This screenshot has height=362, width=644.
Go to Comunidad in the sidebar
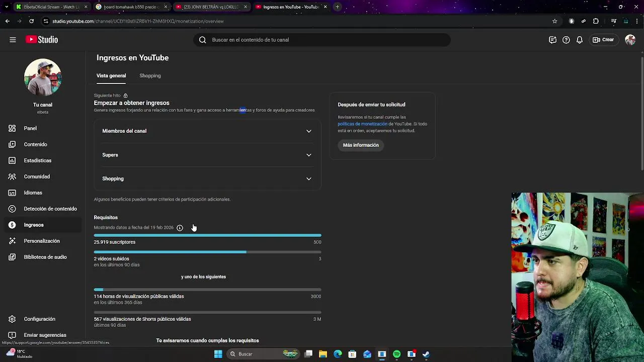point(37,176)
